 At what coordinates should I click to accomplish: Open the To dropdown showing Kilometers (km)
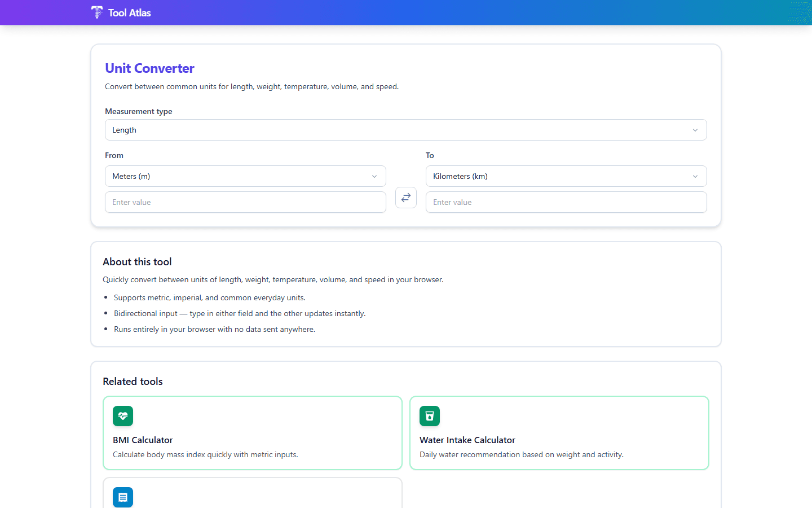(566, 176)
